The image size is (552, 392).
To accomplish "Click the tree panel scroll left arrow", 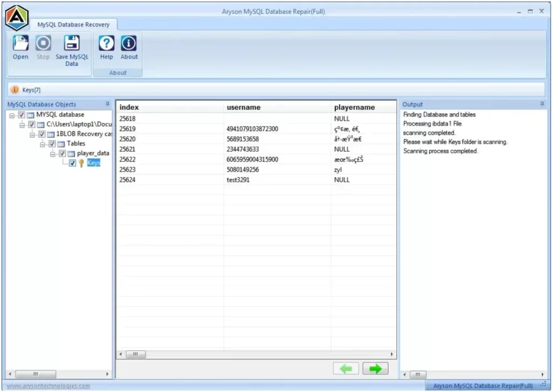I will (10, 374).
